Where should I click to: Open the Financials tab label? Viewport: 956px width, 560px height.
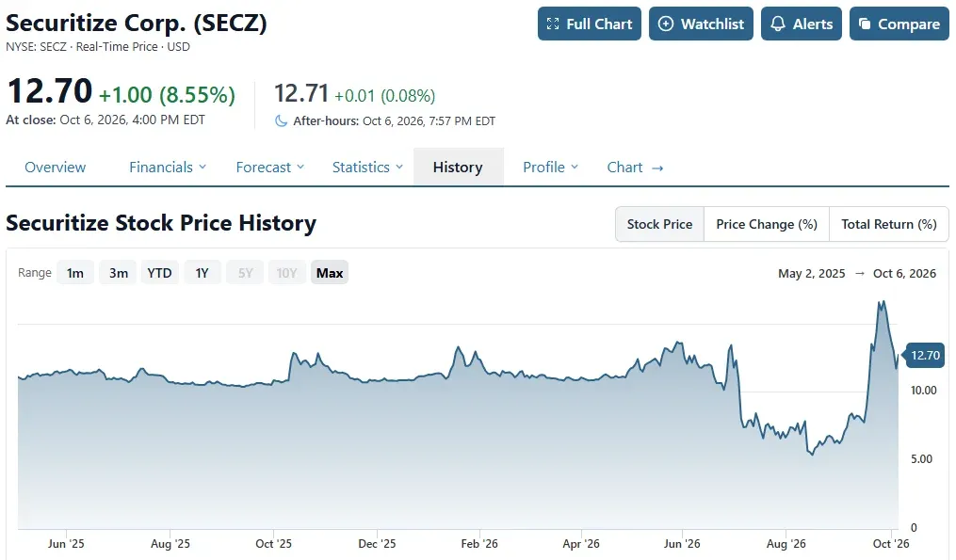[161, 167]
